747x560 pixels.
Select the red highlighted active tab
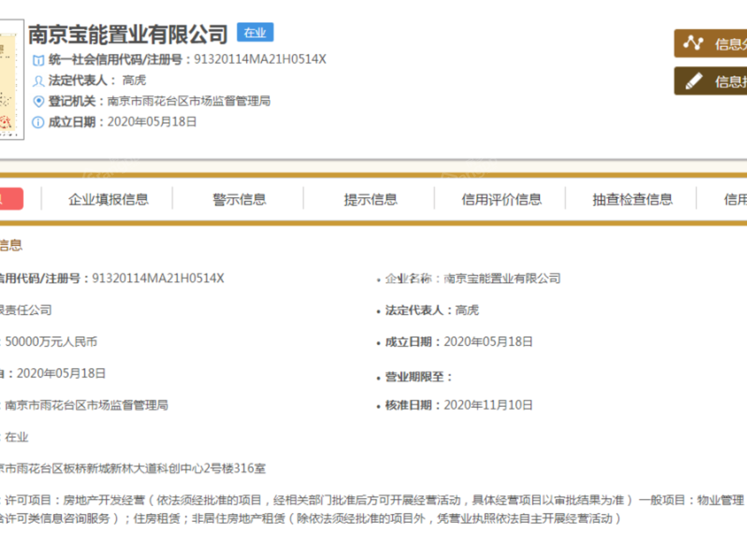[11, 198]
